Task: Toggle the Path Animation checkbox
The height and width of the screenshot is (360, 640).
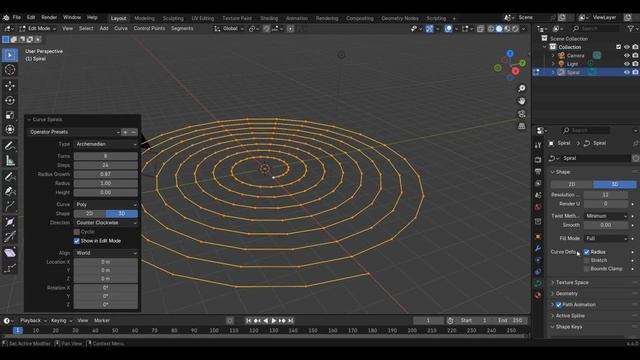Action: (558, 304)
